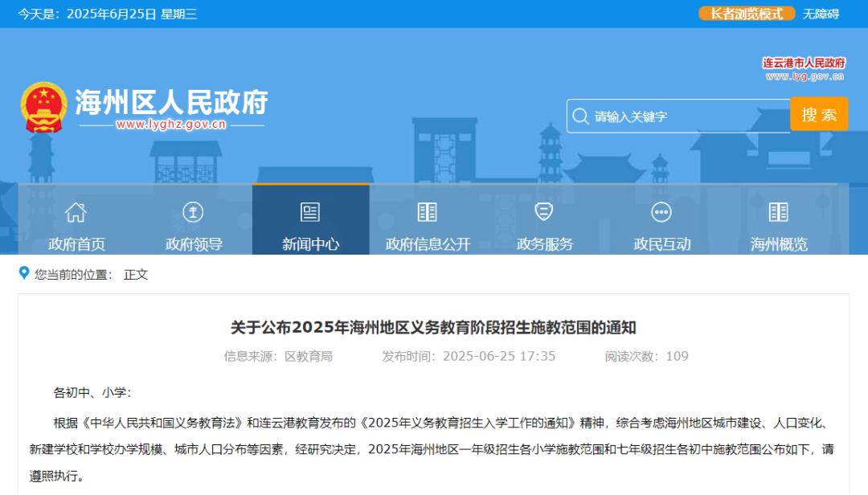Click the orange 搜索 button
The image size is (868, 495).
(x=819, y=114)
